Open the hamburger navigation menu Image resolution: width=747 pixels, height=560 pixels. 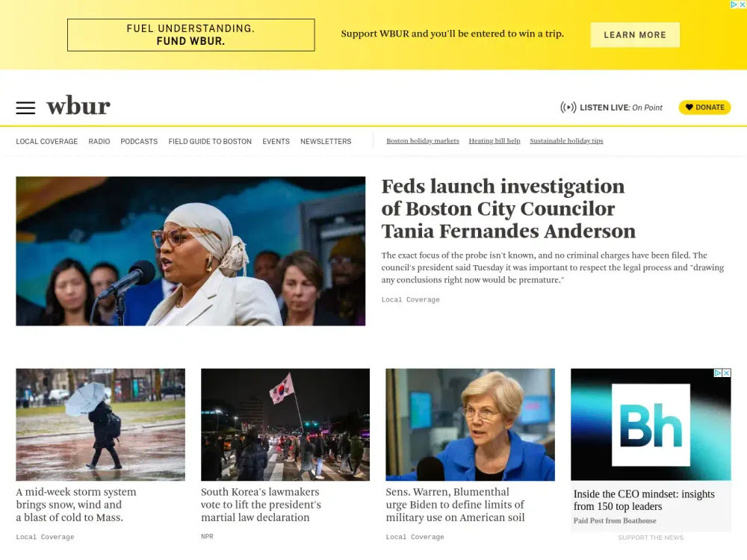pyautogui.click(x=25, y=107)
